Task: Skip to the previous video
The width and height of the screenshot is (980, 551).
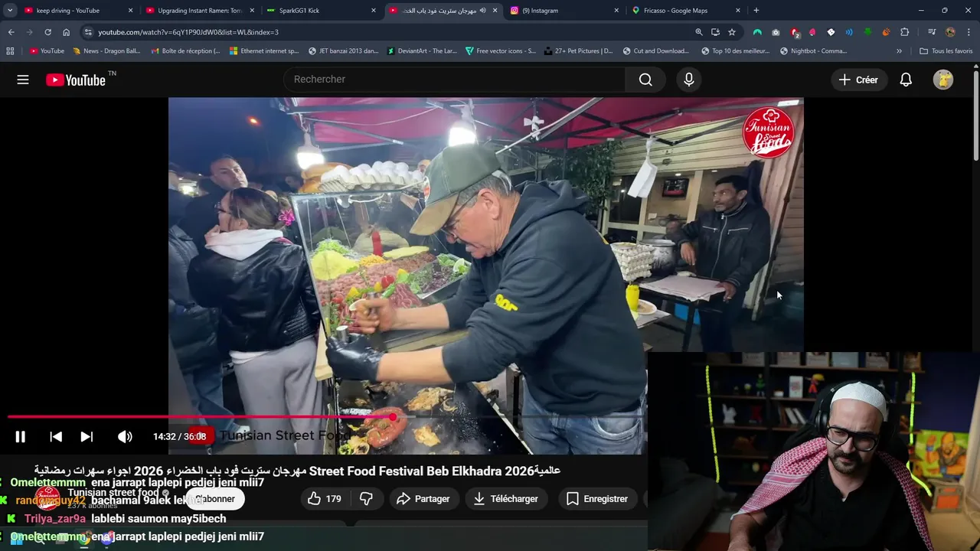Action: tap(56, 436)
